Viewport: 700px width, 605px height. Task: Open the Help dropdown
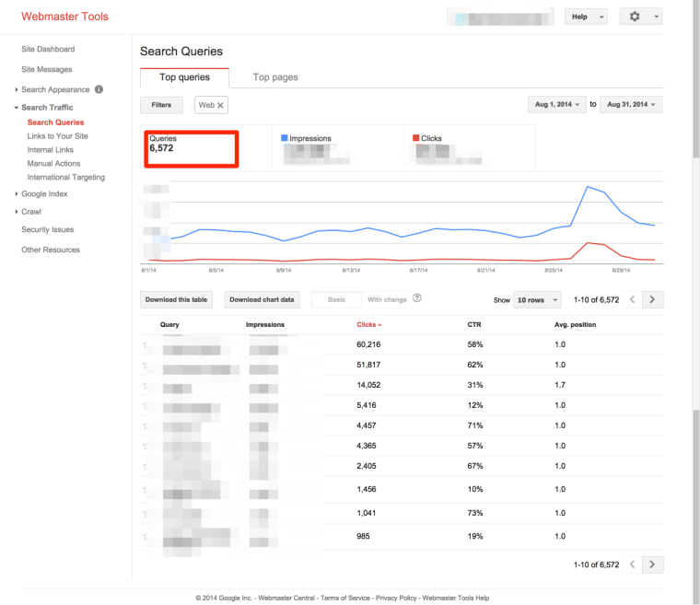click(x=586, y=17)
